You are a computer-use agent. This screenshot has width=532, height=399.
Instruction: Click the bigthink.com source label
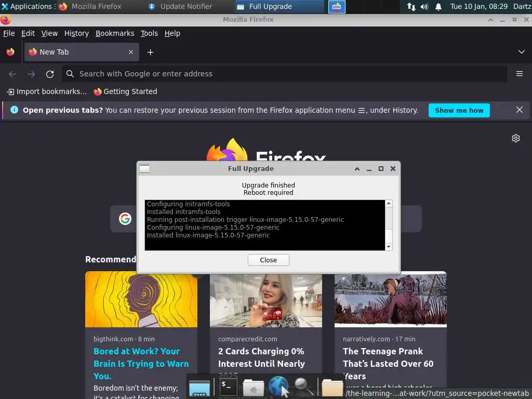tap(113, 339)
